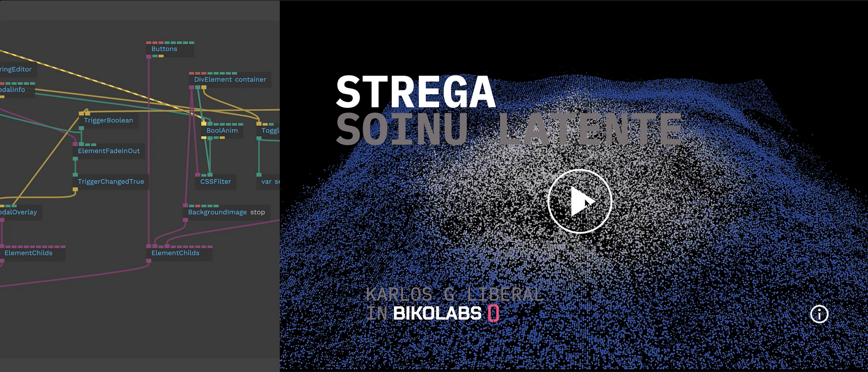Select the CSSFilter node
Image resolution: width=868 pixels, height=372 pixels.
point(216,181)
